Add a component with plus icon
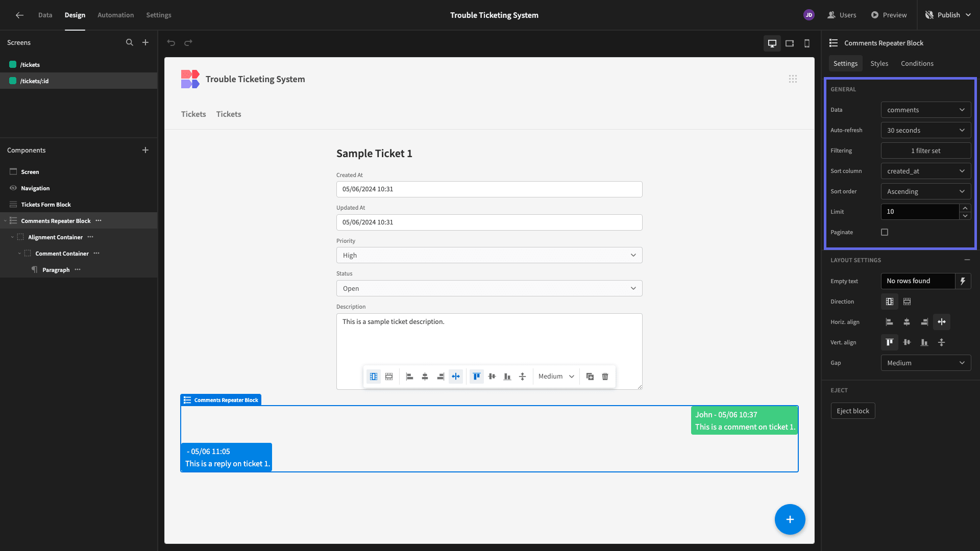 click(145, 150)
